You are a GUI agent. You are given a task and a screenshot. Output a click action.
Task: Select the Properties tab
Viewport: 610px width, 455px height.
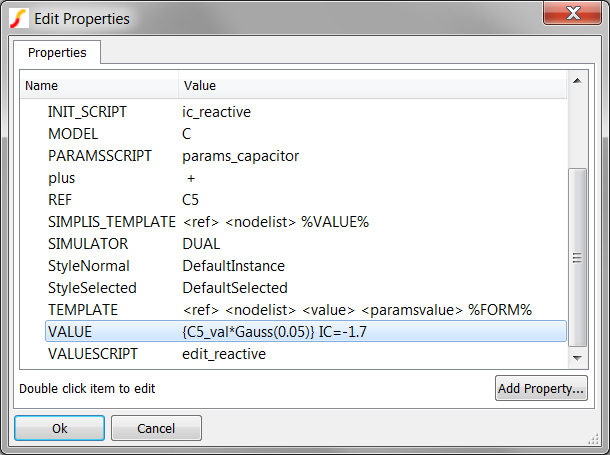point(56,52)
